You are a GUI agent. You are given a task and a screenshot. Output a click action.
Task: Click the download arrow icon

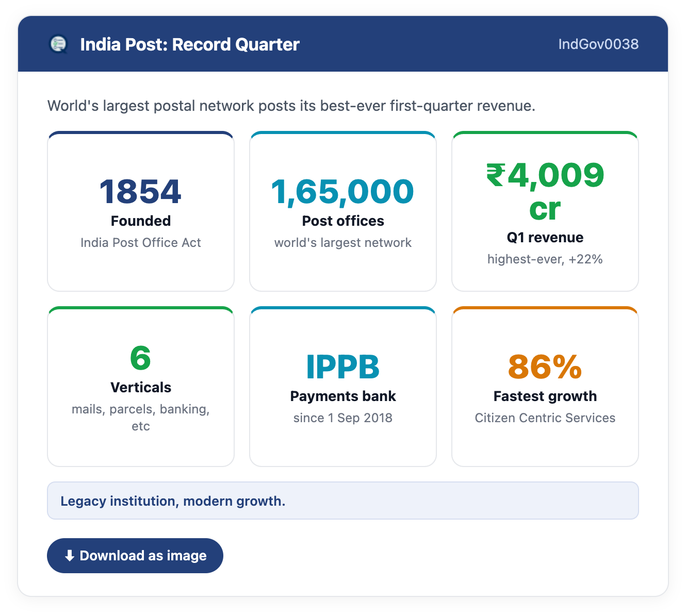[70, 556]
